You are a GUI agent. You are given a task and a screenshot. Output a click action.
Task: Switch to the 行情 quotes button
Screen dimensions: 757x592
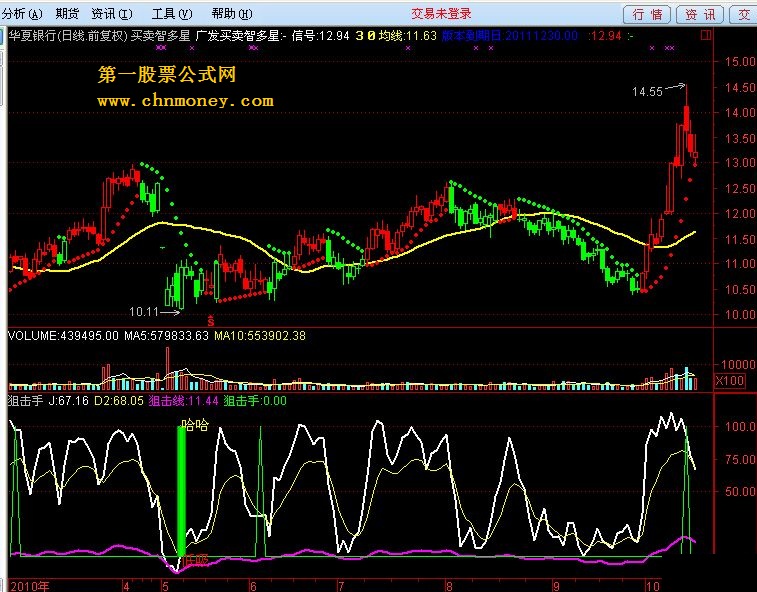[647, 14]
